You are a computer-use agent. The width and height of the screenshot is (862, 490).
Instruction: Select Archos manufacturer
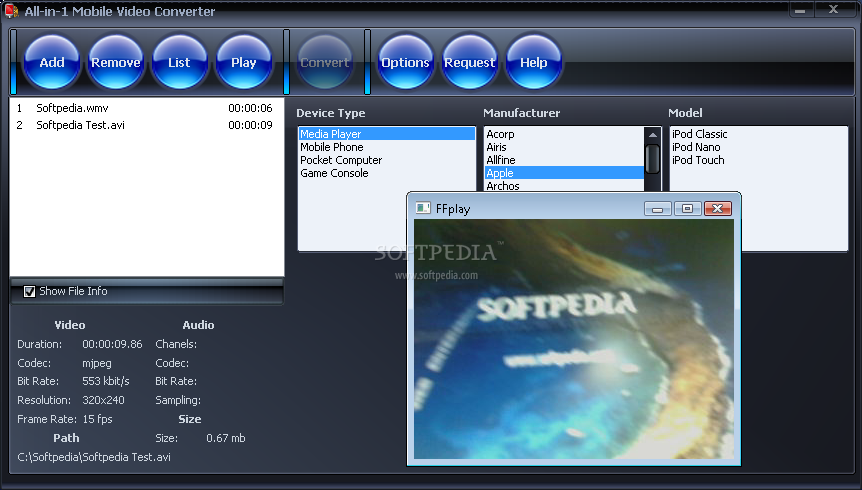pyautogui.click(x=563, y=186)
